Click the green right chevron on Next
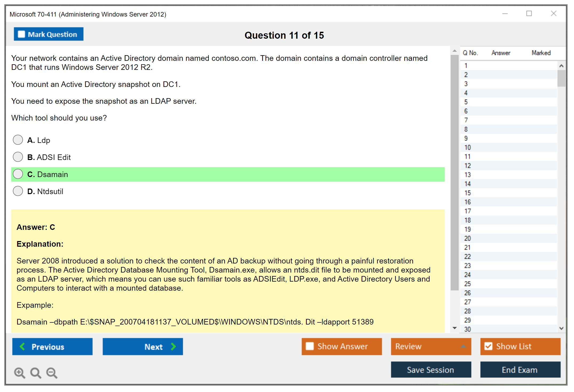 tap(174, 346)
